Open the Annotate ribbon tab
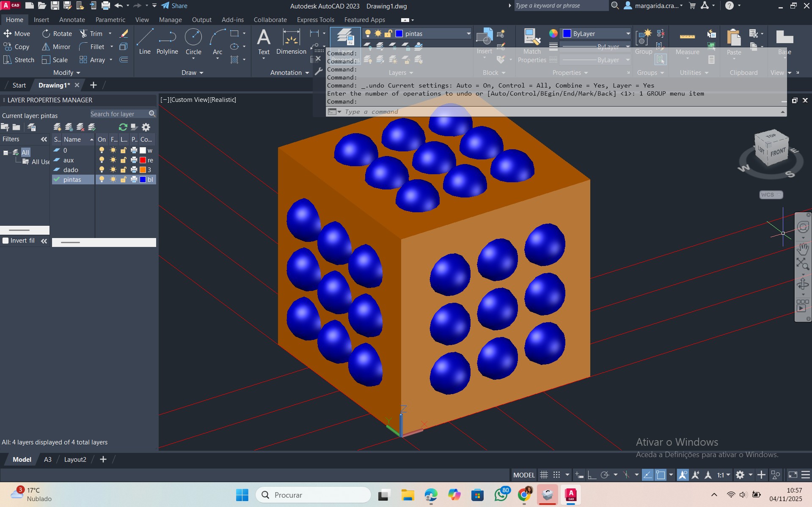 coord(72,20)
